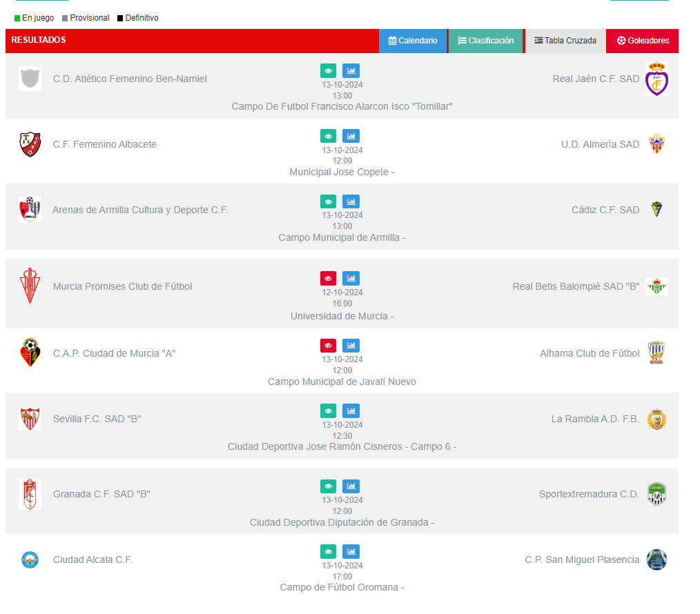Open team C.F. Femenino Albacete

(x=105, y=145)
